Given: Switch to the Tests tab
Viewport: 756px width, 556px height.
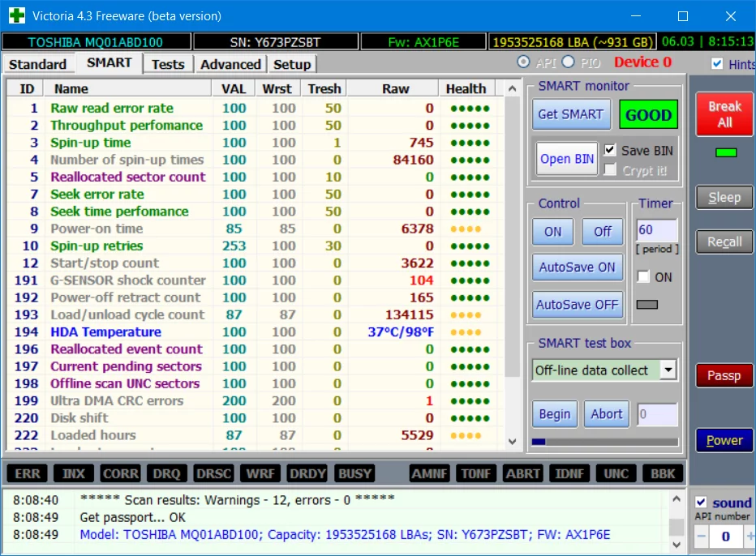Looking at the screenshot, I should pyautogui.click(x=168, y=64).
